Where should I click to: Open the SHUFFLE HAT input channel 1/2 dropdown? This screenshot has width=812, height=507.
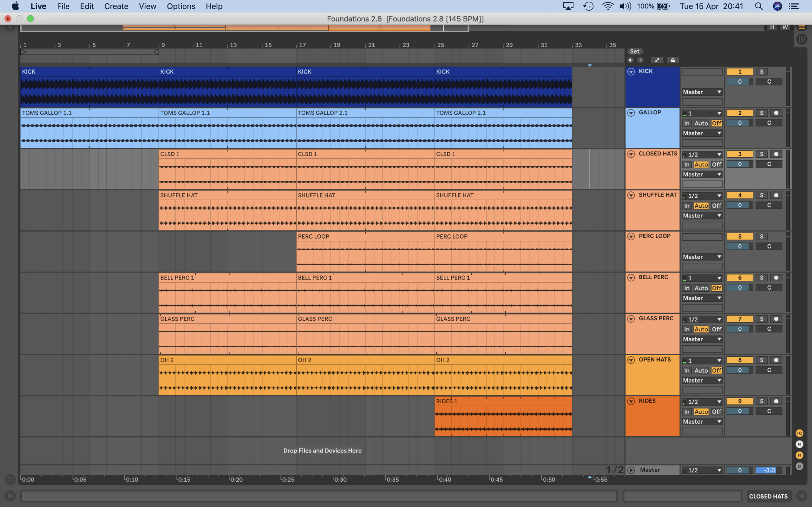tap(702, 196)
